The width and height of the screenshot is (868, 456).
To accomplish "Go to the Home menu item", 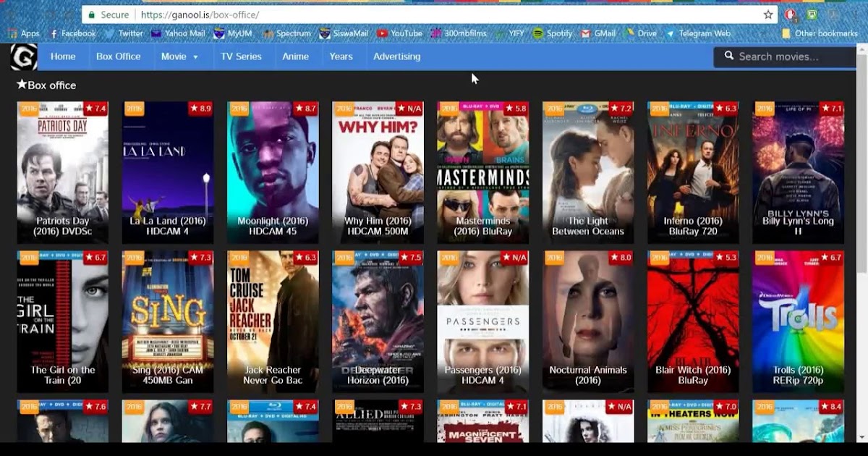I will tap(63, 56).
